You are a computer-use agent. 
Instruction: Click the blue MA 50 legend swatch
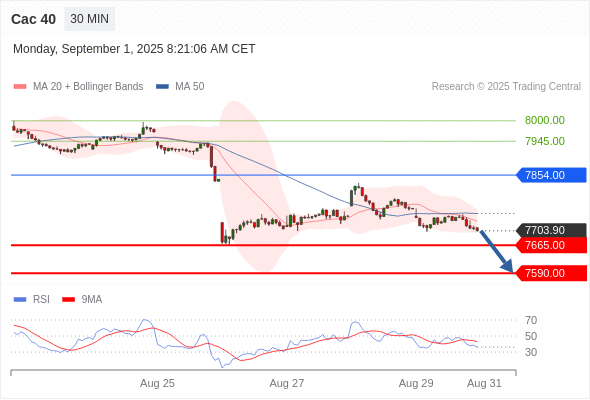click(x=162, y=87)
